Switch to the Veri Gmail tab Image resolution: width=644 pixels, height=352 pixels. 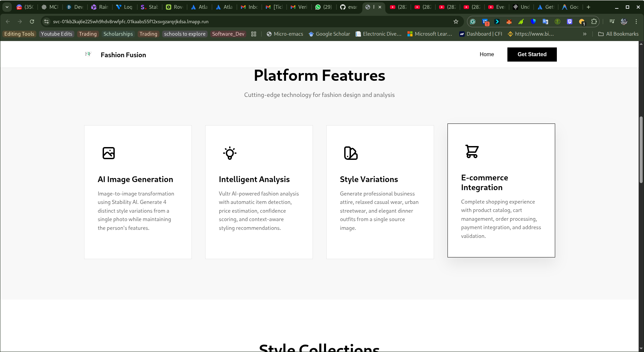tap(299, 7)
